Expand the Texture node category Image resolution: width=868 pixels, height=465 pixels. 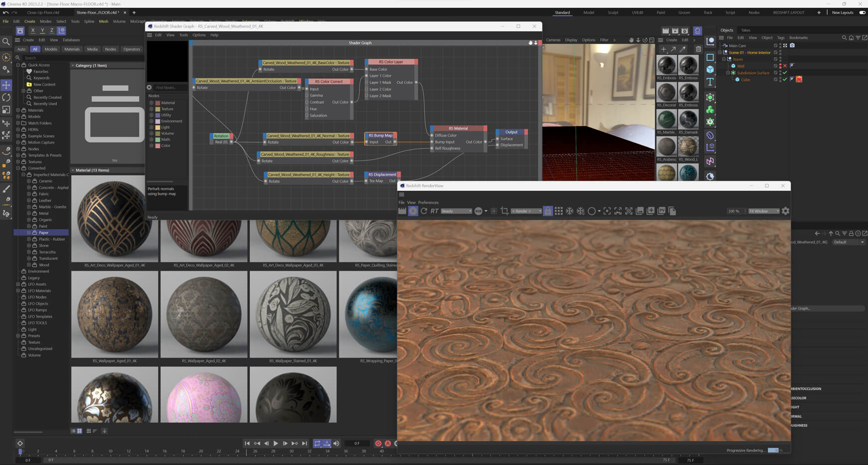(151, 109)
